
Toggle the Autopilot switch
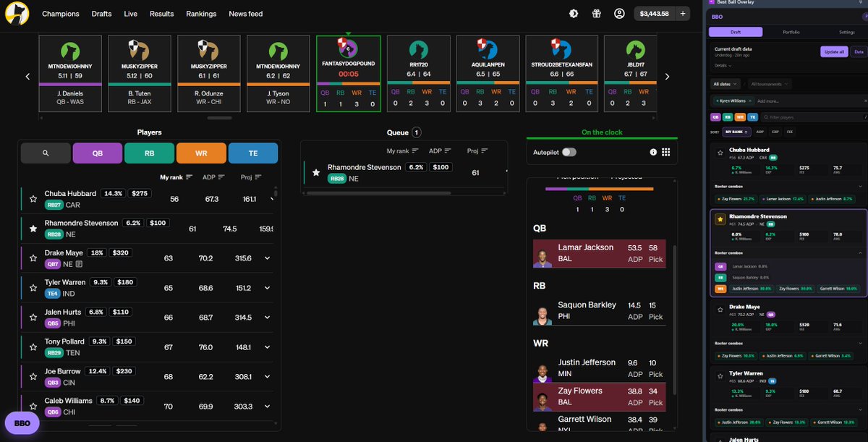569,152
